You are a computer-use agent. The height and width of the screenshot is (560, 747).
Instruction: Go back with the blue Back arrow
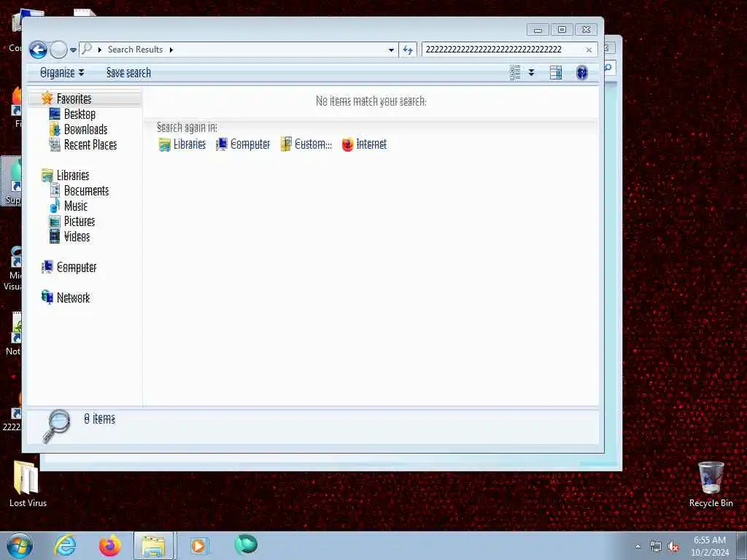tap(38, 50)
